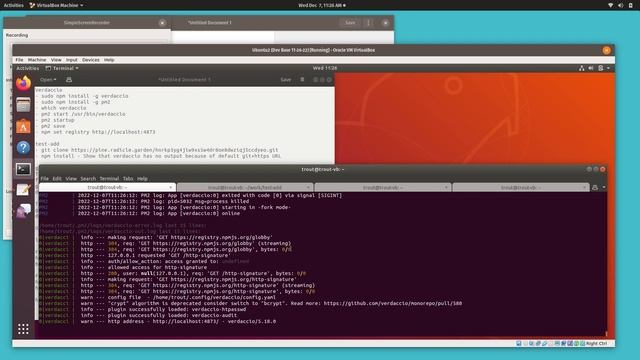Click Save in the host Untitled Document window
This screenshot has height=360, width=640.
(350, 23)
